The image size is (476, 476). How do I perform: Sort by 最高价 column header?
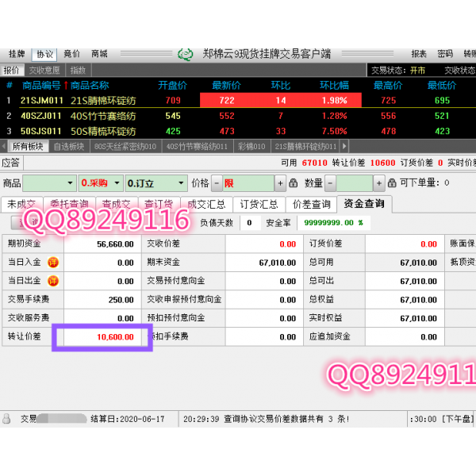tap(388, 86)
